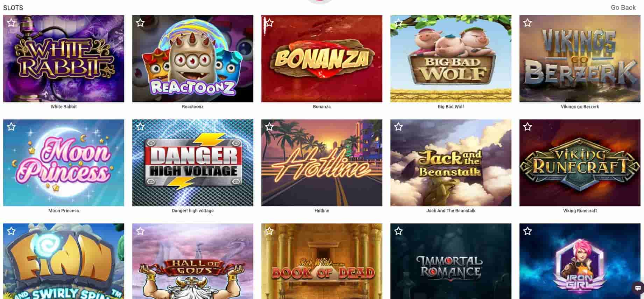Click Viking Runecraft's star icon
The image size is (644, 299).
(x=528, y=127)
